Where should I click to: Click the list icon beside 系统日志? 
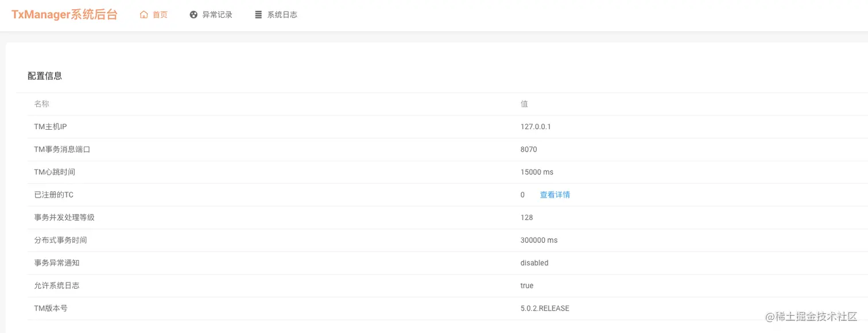[258, 15]
